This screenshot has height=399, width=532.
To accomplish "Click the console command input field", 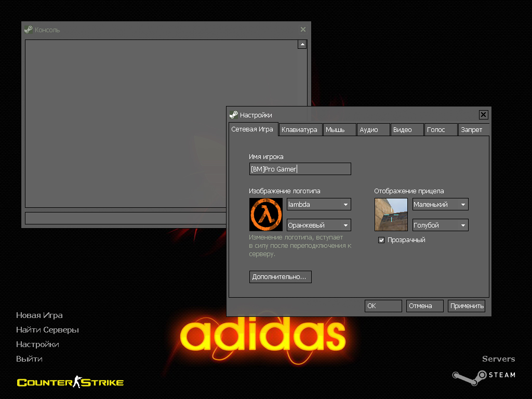I will pyautogui.click(x=126, y=218).
